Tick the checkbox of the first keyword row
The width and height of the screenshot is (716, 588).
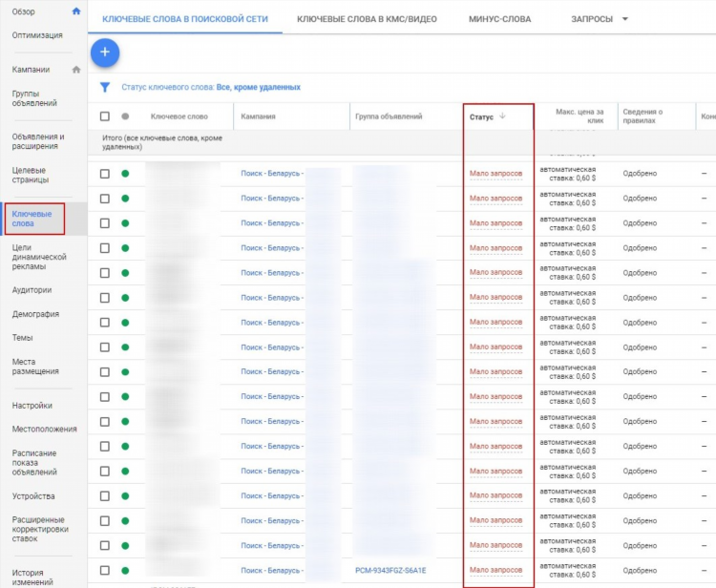[x=105, y=174]
